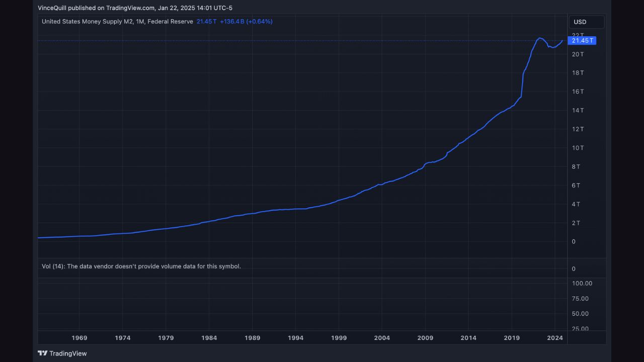Click the 4 T price axis label
The width and height of the screenshot is (644, 362).
point(576,204)
